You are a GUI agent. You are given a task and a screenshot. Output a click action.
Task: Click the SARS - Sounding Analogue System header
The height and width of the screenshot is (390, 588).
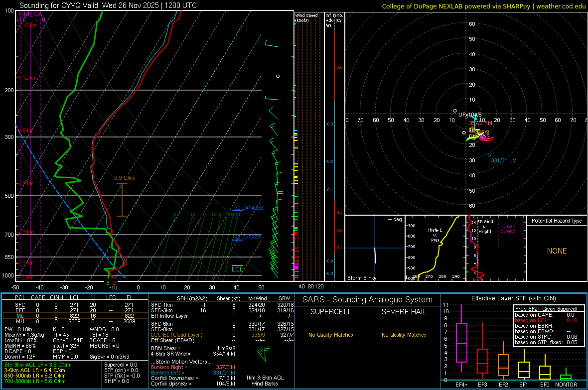[x=367, y=300]
